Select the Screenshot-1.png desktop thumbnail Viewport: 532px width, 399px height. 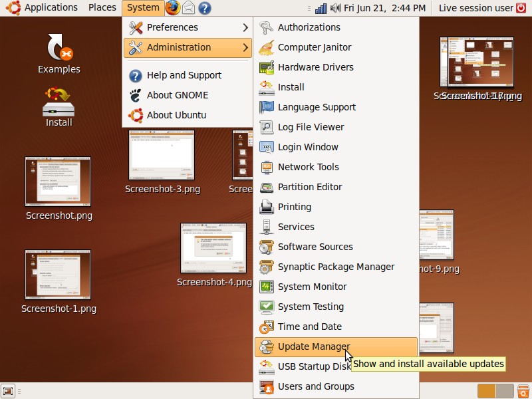(58, 275)
